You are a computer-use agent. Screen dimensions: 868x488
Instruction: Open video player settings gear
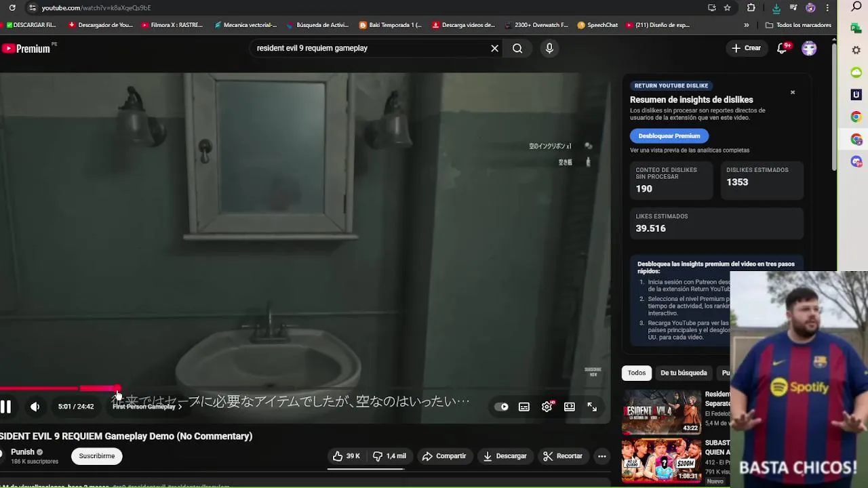coord(547,407)
